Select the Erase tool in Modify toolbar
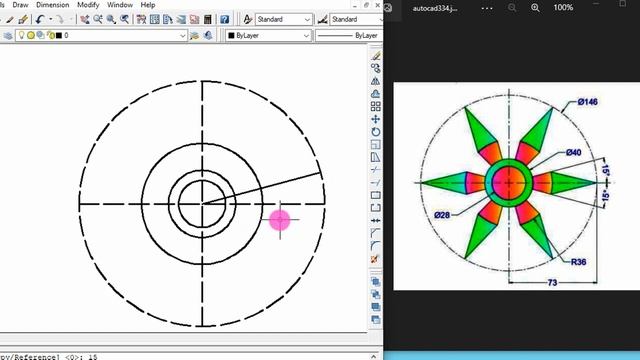The image size is (640, 360). click(376, 56)
